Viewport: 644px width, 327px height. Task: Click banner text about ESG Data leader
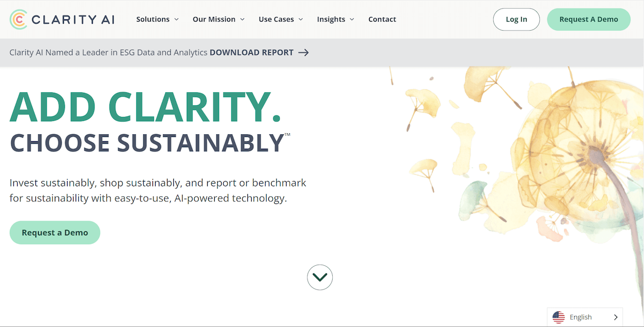tap(108, 53)
